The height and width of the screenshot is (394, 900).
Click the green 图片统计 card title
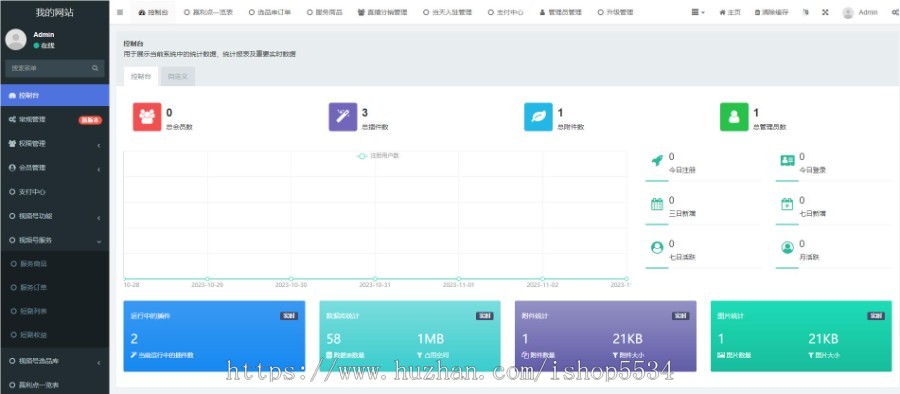[x=731, y=316]
